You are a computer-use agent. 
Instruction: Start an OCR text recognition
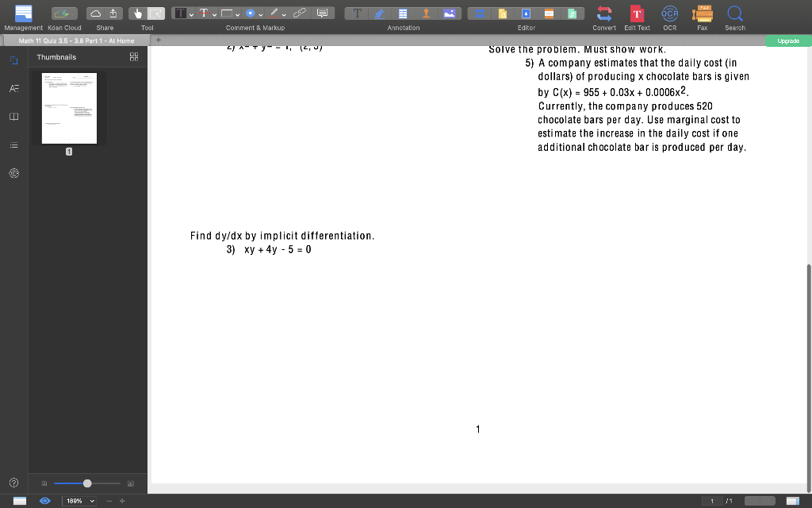pyautogui.click(x=669, y=13)
